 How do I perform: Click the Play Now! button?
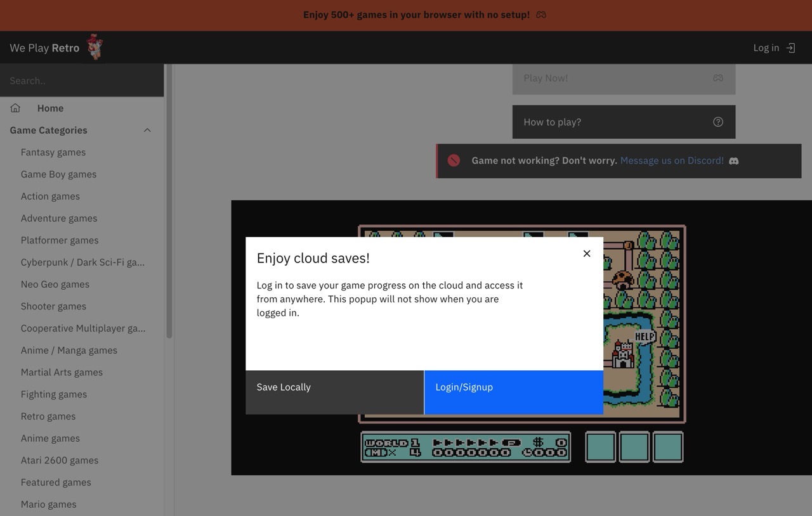coord(624,79)
